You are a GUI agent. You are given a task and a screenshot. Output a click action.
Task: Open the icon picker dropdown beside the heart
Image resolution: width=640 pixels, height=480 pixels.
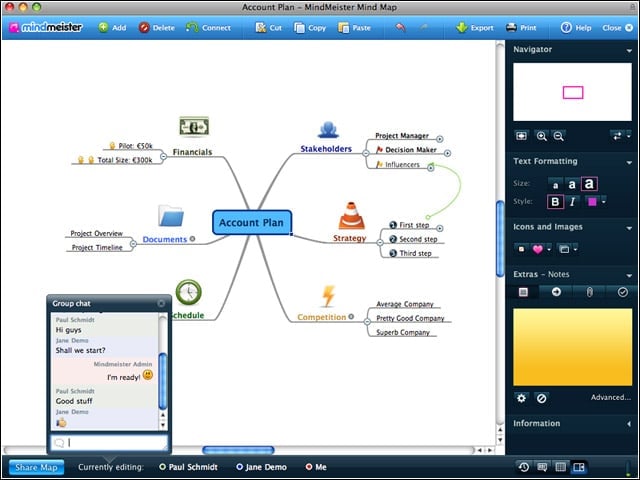549,249
